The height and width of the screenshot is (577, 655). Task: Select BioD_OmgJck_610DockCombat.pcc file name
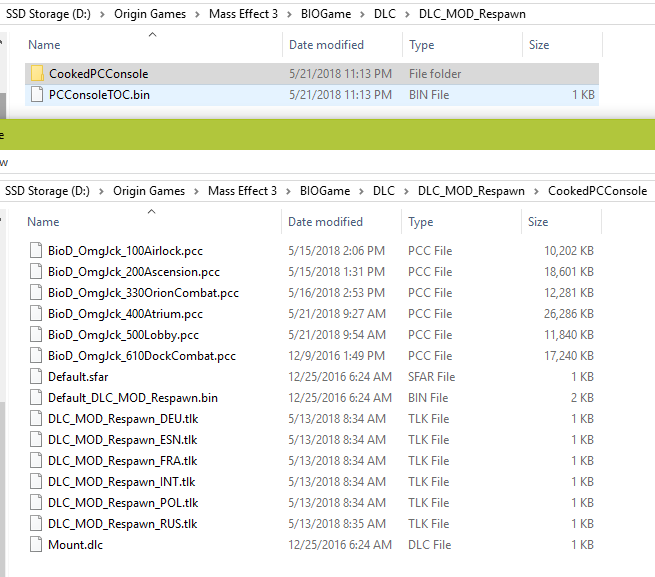pos(142,356)
